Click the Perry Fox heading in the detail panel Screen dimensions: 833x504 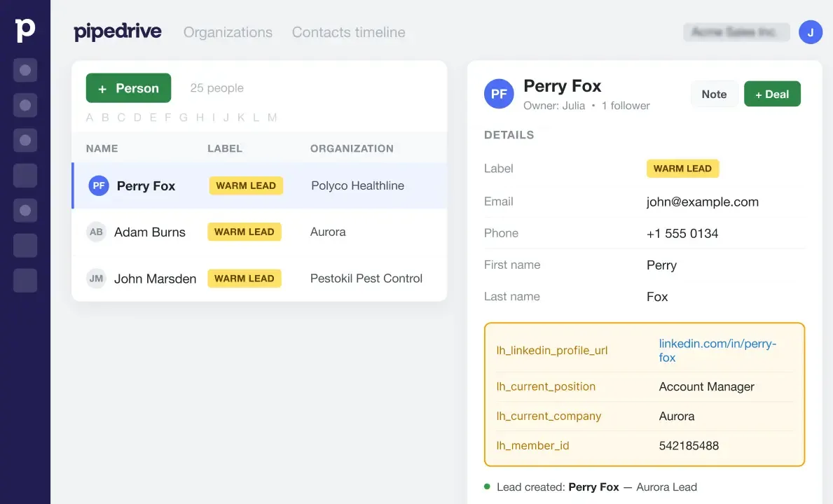click(x=562, y=86)
